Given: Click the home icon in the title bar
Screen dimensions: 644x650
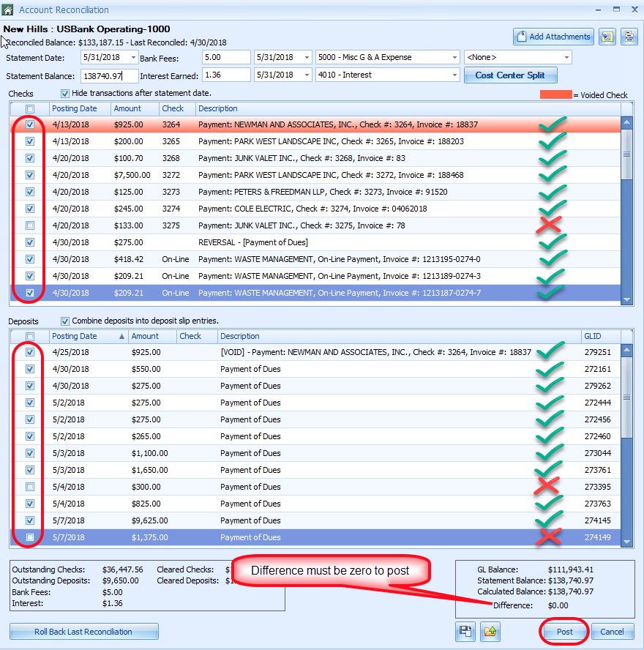Looking at the screenshot, I should (x=8, y=10).
